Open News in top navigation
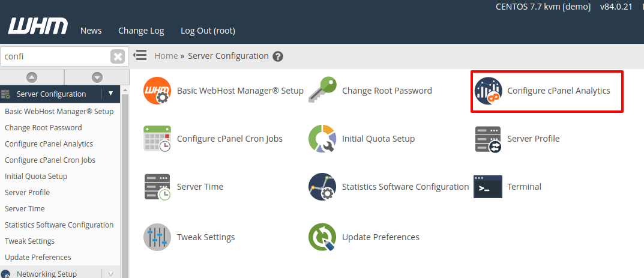 pyautogui.click(x=91, y=31)
